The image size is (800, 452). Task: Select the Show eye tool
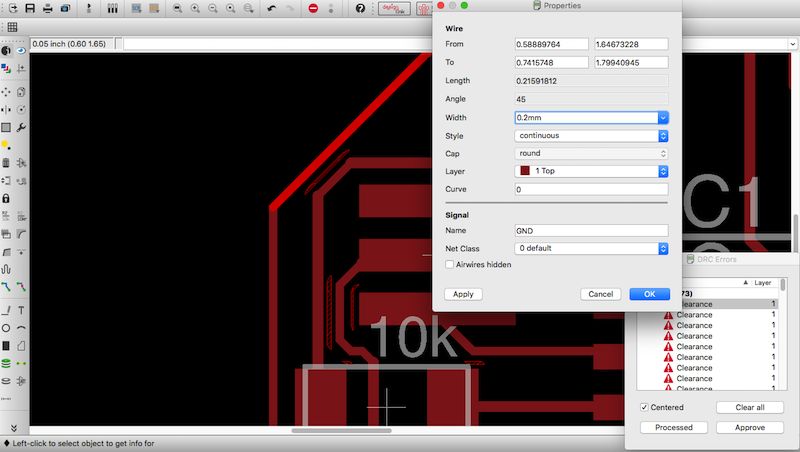21,51
